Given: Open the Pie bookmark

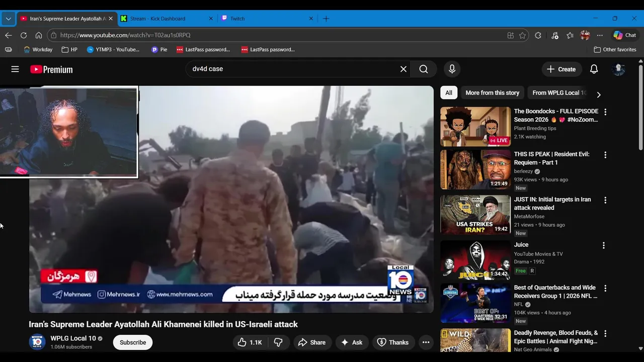Looking at the screenshot, I should tap(159, 49).
